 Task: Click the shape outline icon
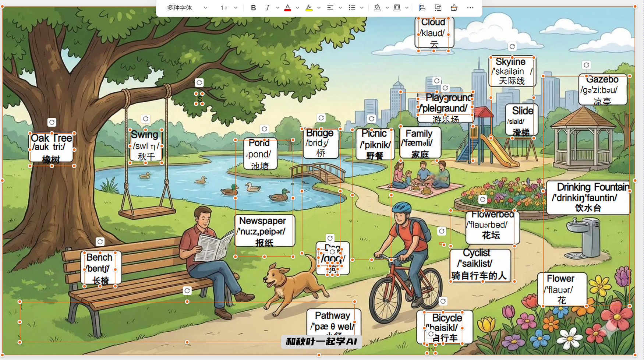[x=397, y=8]
